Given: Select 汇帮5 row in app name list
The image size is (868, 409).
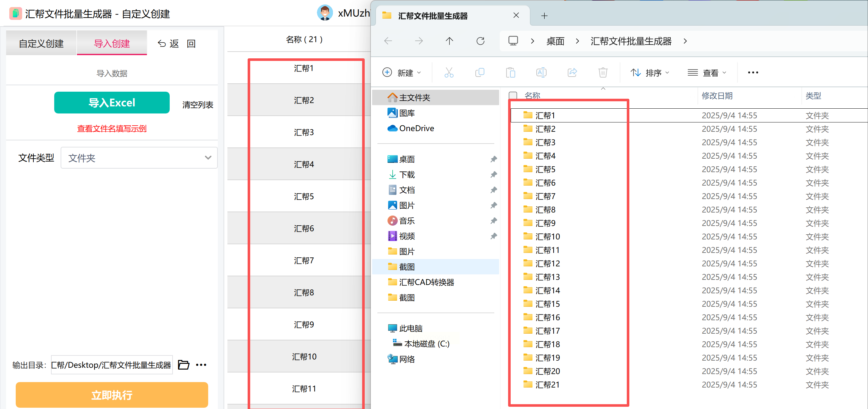Looking at the screenshot, I should [299, 196].
